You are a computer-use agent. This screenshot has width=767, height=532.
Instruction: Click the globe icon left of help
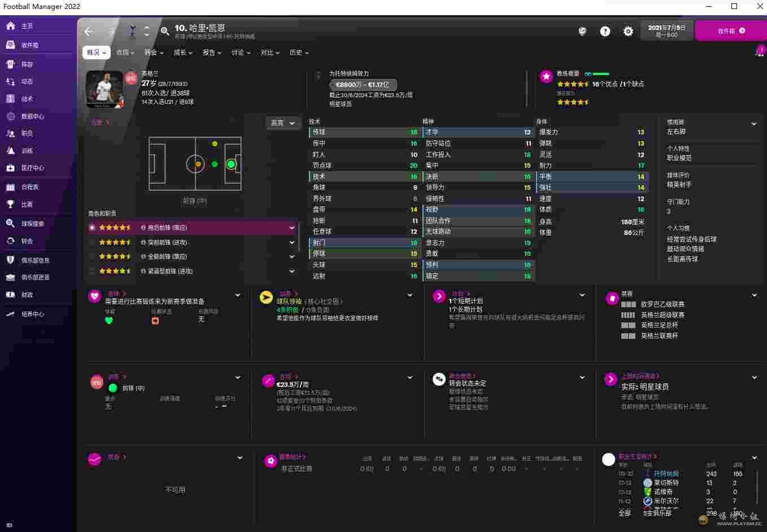coord(582,32)
